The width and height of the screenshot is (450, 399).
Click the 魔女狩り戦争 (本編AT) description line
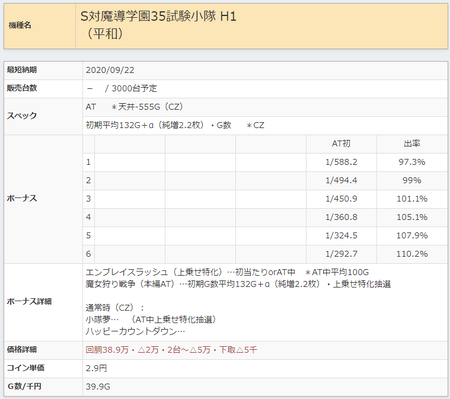(x=238, y=284)
